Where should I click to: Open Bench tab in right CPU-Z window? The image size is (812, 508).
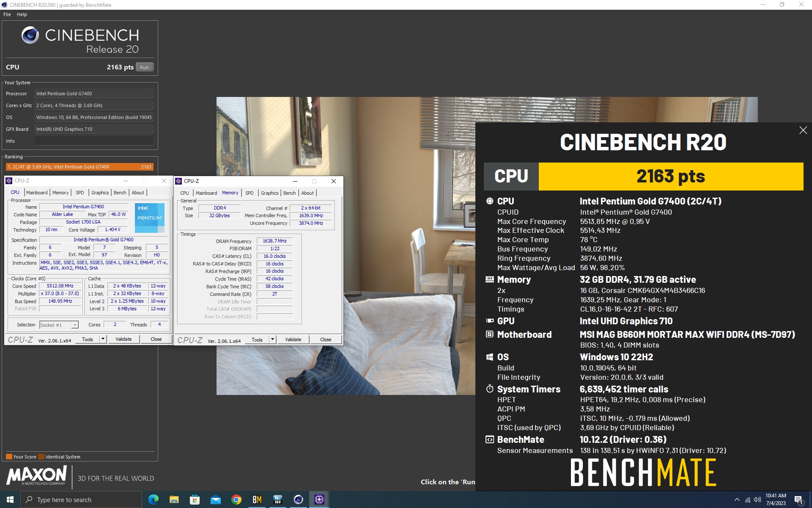pyautogui.click(x=290, y=193)
